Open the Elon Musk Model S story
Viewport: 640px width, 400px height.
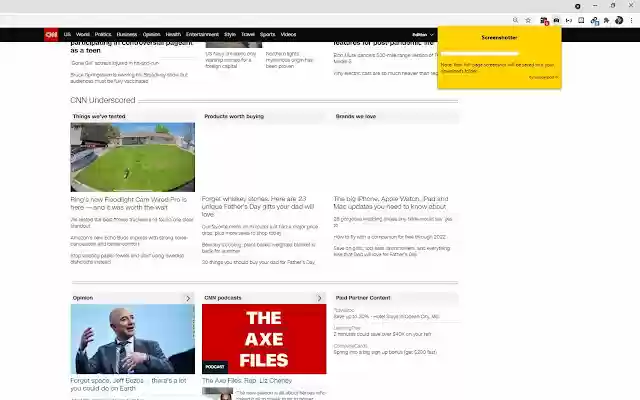[385, 58]
